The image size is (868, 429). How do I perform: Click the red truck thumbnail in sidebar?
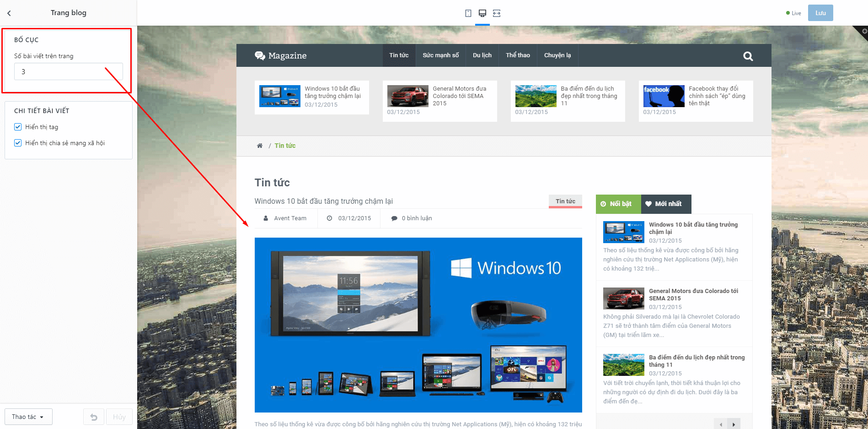[x=624, y=299]
